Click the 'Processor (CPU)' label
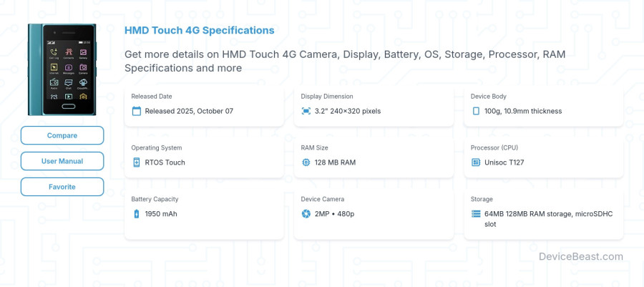The height and width of the screenshot is (287, 644). tap(494, 148)
